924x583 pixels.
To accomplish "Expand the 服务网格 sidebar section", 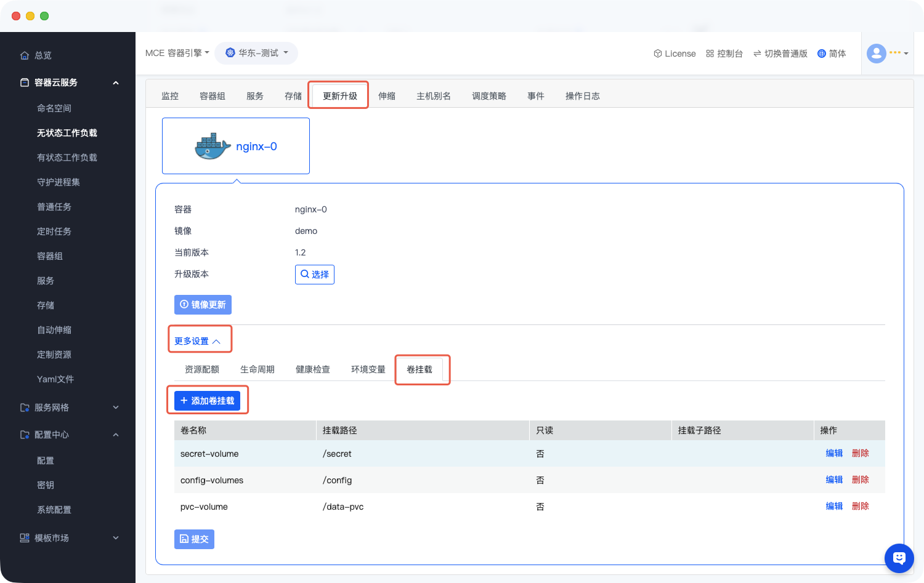I will (115, 408).
